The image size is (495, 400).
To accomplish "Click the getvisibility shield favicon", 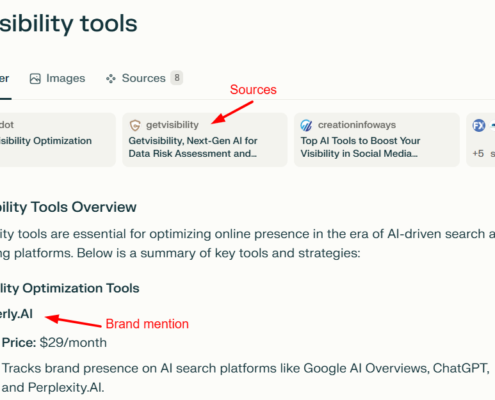I will (135, 125).
